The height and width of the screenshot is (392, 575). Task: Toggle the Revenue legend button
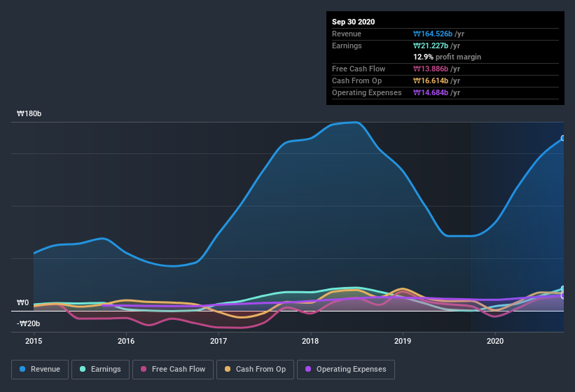click(40, 369)
